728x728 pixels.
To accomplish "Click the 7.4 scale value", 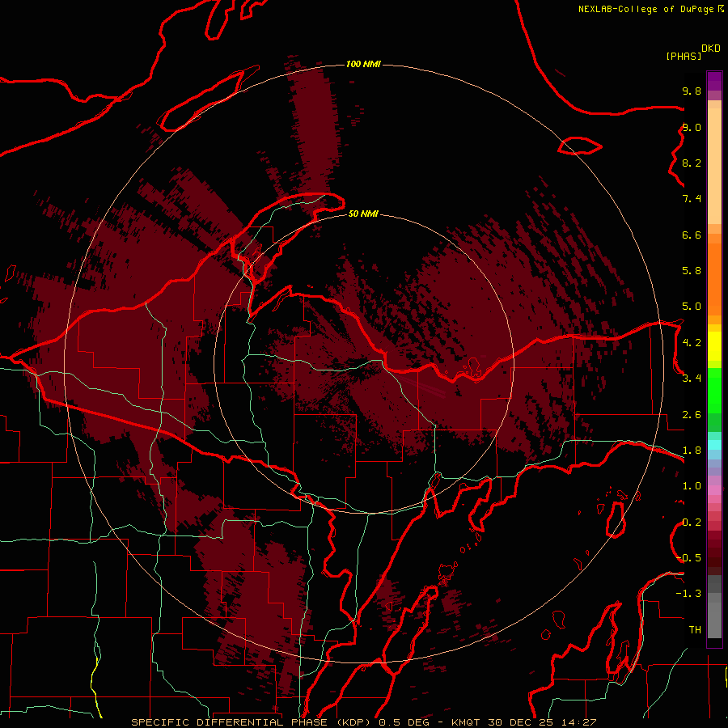I will [x=692, y=199].
